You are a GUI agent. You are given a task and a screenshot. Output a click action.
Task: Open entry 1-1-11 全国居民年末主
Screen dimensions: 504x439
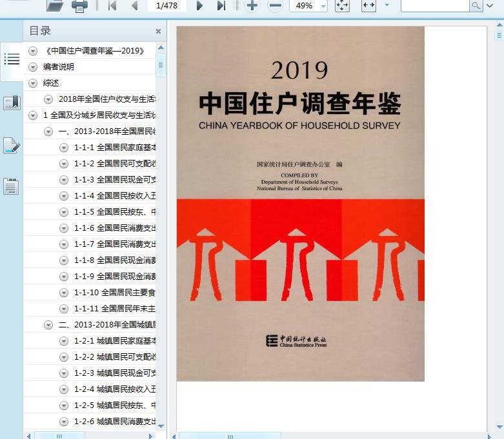(x=115, y=309)
